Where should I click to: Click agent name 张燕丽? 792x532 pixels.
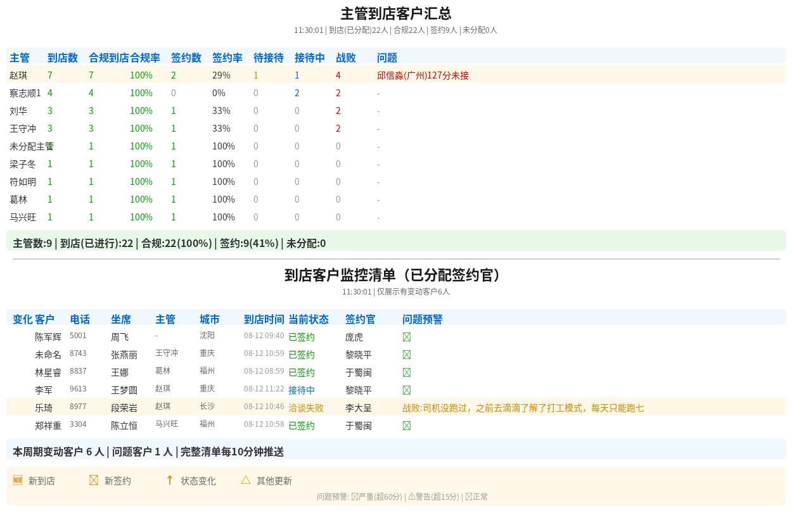pyautogui.click(x=124, y=355)
